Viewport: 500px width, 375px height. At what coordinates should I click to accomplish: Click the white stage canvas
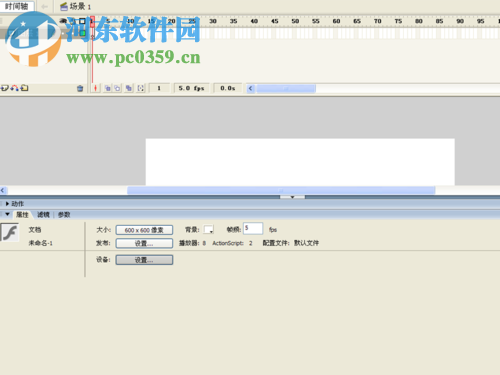coord(300,162)
